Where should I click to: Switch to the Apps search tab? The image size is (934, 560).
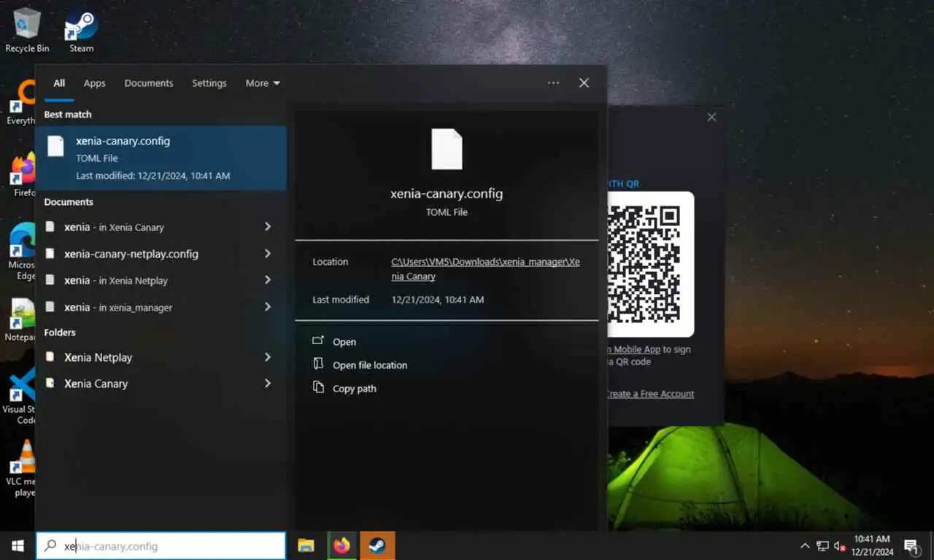click(x=95, y=83)
